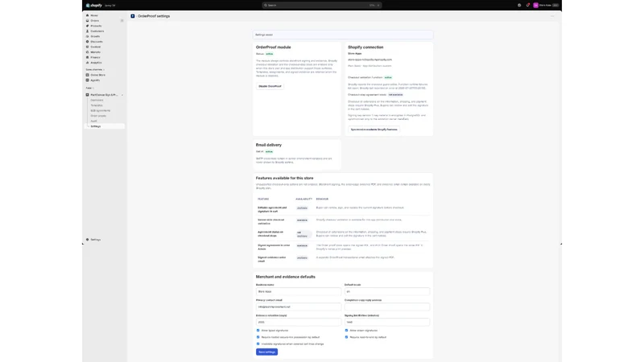Image resolution: width=644 pixels, height=362 pixels.
Task: Click the blue Save settings button
Action: click(x=267, y=352)
